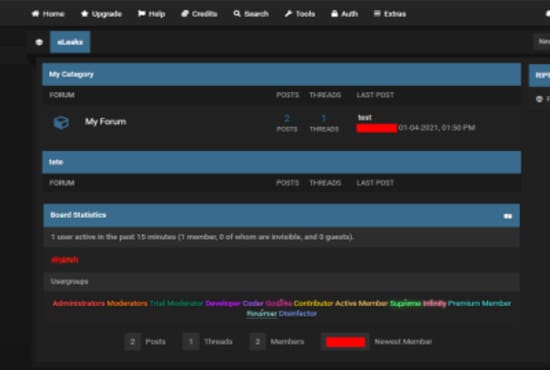Open the My Forum forum link

[x=106, y=122]
